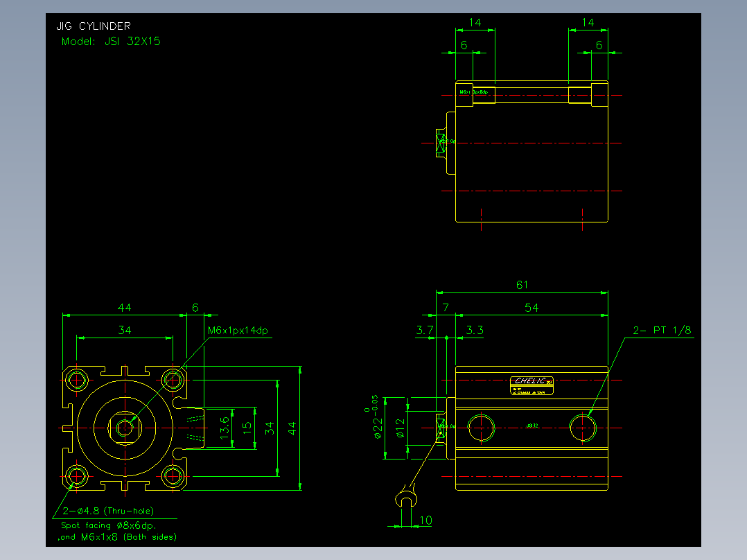Select the horizontal 44 width dimension in front view
The image size is (747, 560).
pyautogui.click(x=124, y=308)
